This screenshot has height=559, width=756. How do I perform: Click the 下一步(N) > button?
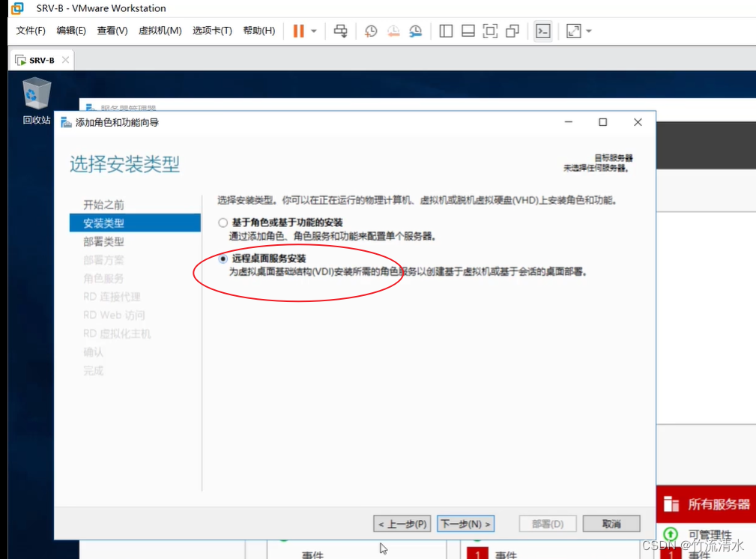(x=466, y=524)
